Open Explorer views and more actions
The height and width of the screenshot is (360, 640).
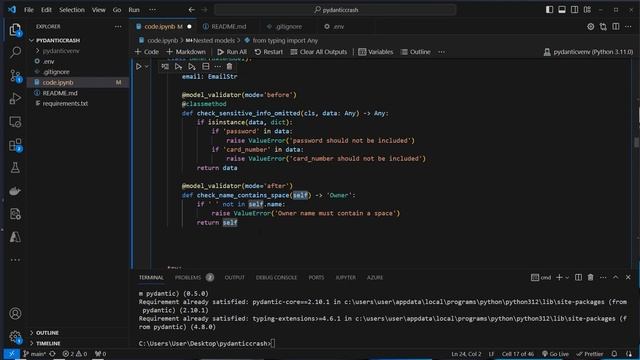point(118,27)
